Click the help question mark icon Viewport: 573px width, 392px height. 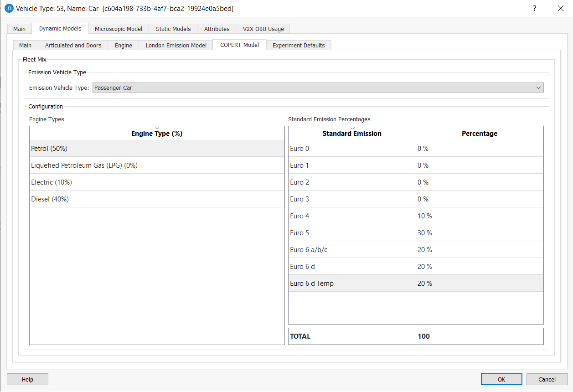[534, 8]
